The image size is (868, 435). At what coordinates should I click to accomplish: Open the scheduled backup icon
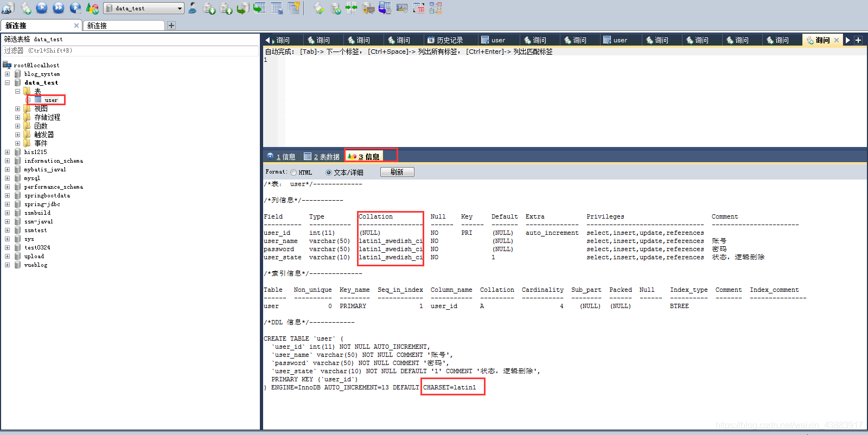pos(385,8)
